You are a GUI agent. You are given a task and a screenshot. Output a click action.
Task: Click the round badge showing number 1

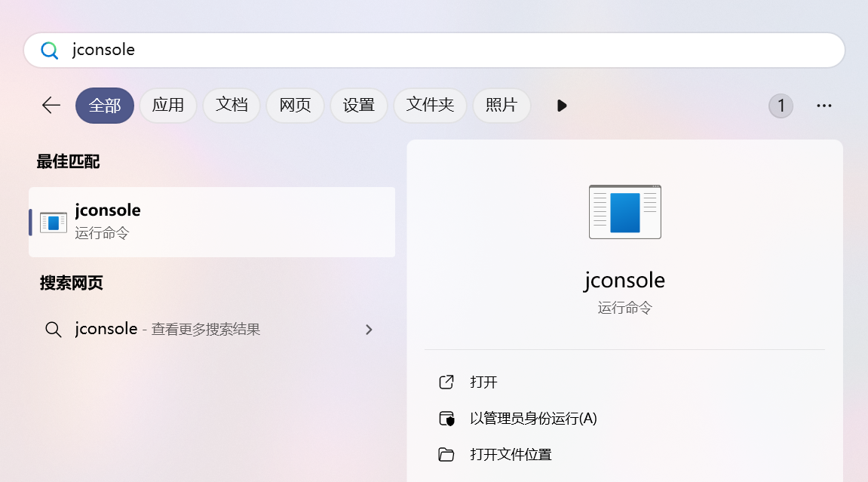coord(781,106)
